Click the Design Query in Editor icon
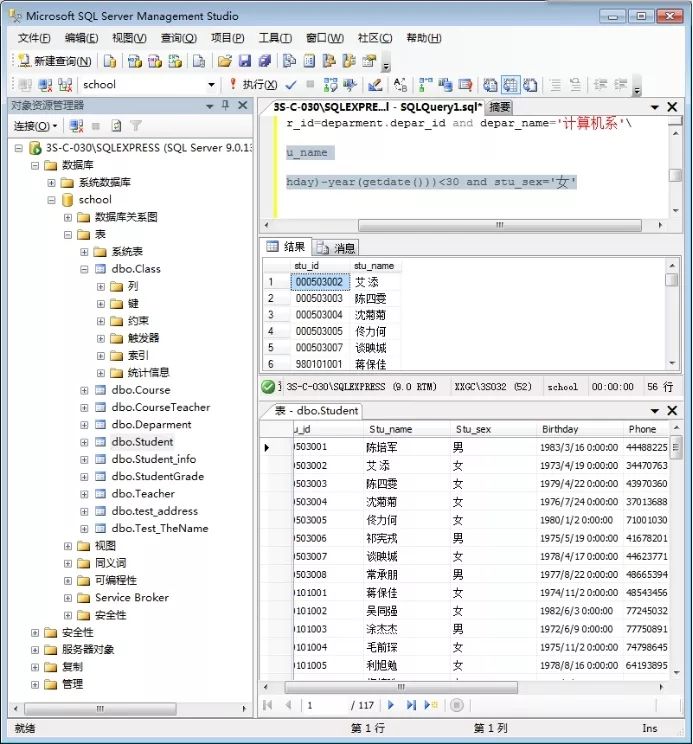The image size is (693, 744). (x=375, y=85)
